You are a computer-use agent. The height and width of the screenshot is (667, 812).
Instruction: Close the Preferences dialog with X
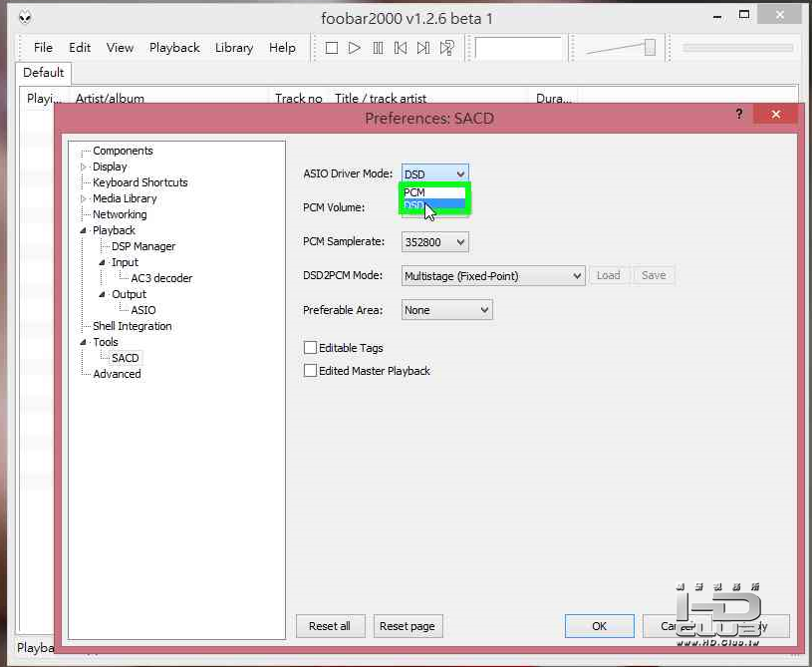click(x=775, y=114)
